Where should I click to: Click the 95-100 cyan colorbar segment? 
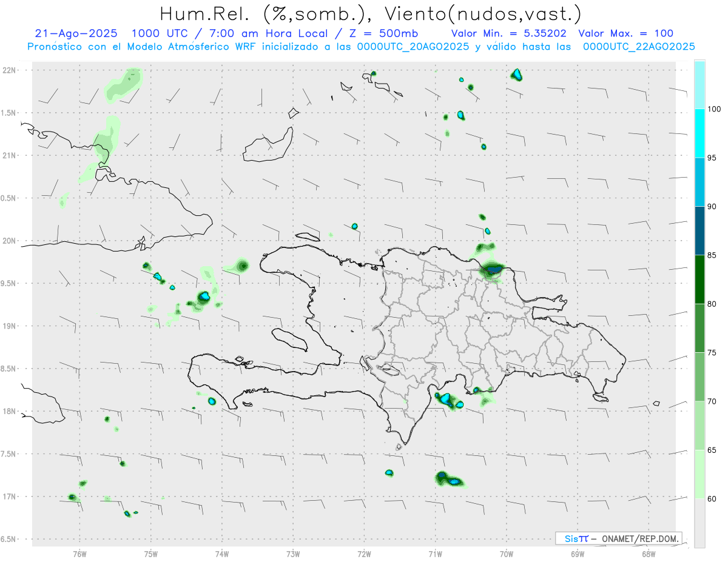pos(699,133)
